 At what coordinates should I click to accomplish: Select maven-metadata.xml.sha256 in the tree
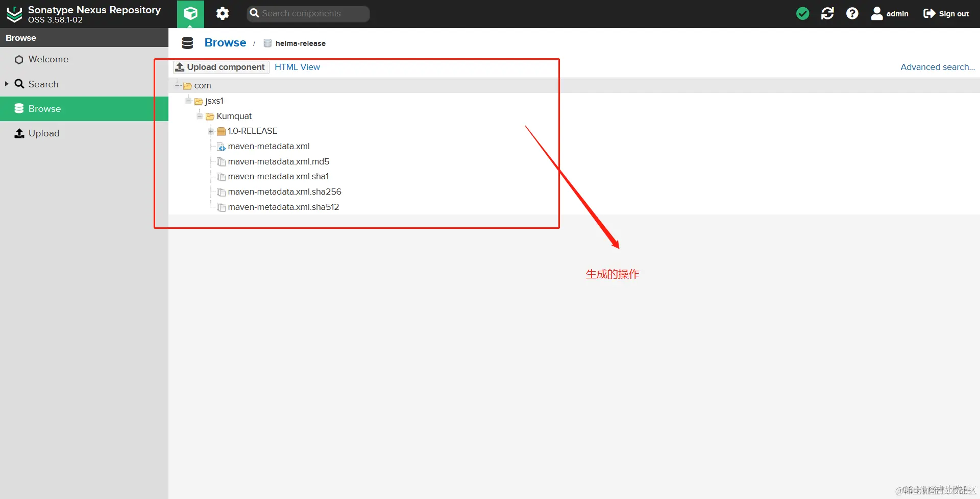point(285,192)
